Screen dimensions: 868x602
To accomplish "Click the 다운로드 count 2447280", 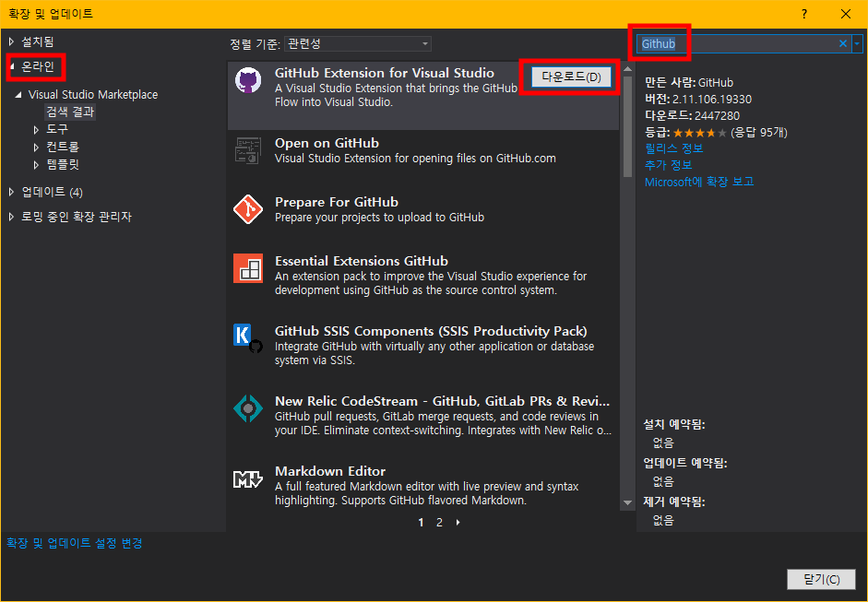I will tap(717, 115).
